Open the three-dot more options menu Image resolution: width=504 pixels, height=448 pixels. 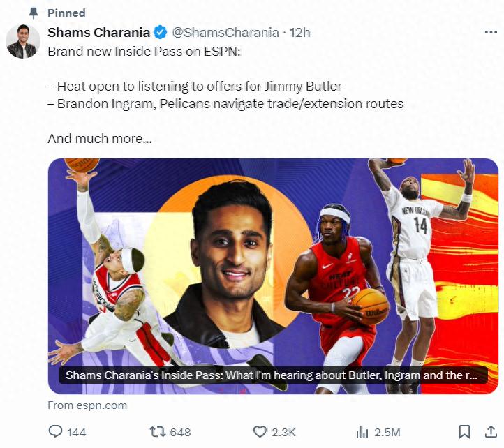tap(491, 32)
